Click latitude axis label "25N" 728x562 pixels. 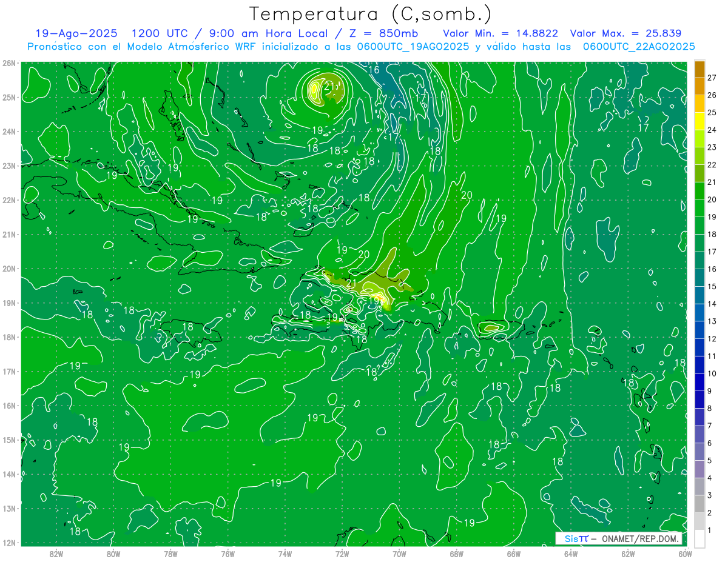click(8, 97)
